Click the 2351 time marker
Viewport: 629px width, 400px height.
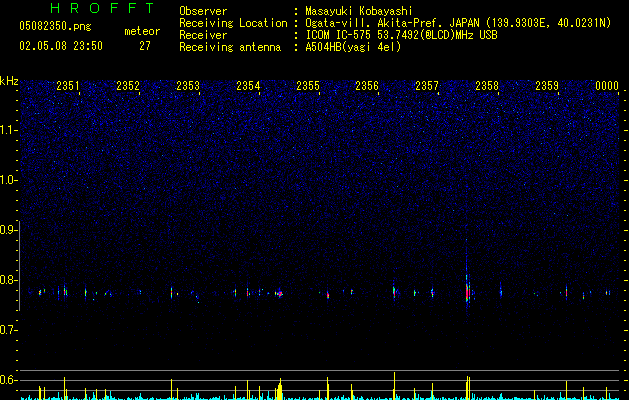[x=68, y=86]
